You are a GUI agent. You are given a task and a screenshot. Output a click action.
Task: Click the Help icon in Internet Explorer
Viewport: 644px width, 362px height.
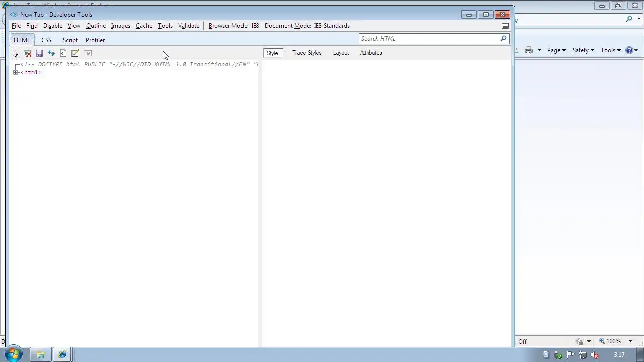[629, 50]
